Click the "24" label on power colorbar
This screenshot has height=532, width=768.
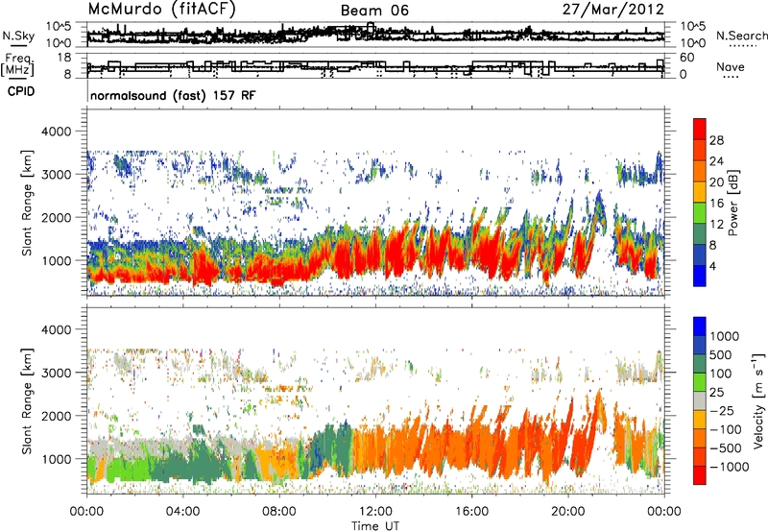pos(716,161)
